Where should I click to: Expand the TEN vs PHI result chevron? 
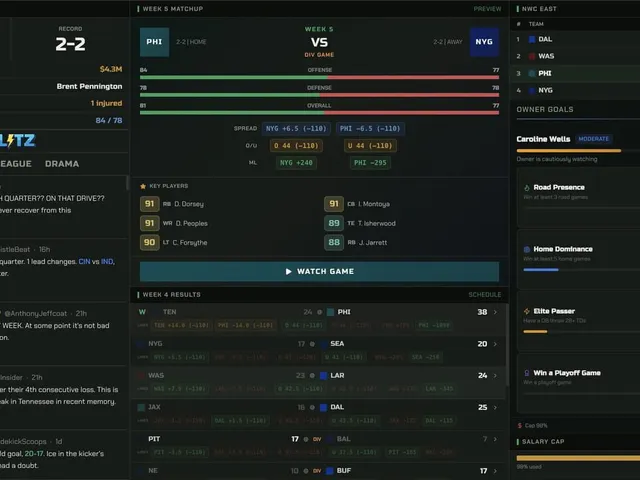(495, 312)
